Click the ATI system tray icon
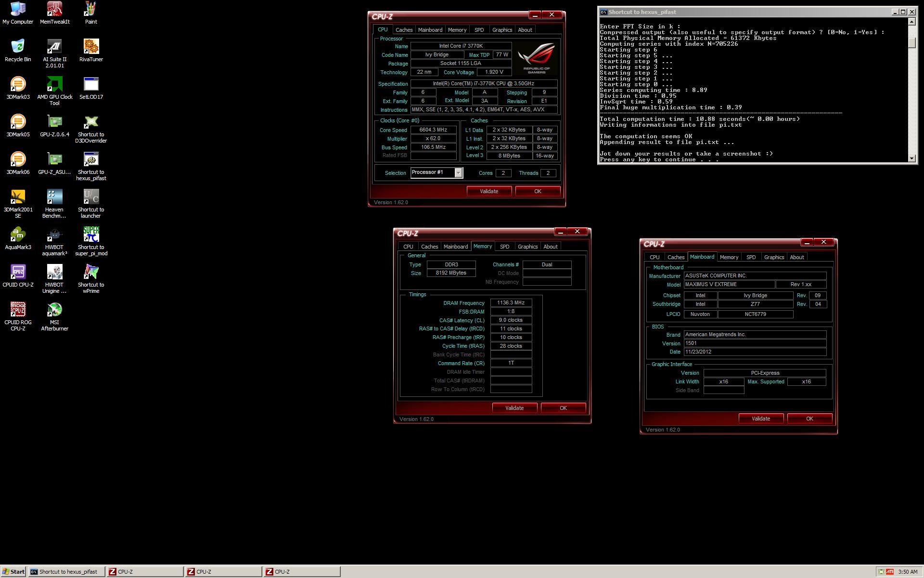Screen dimensions: 924x578 [889, 572]
